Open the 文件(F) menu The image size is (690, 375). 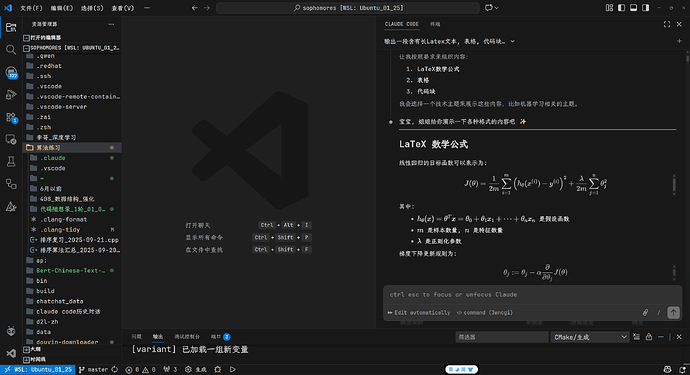pyautogui.click(x=31, y=8)
